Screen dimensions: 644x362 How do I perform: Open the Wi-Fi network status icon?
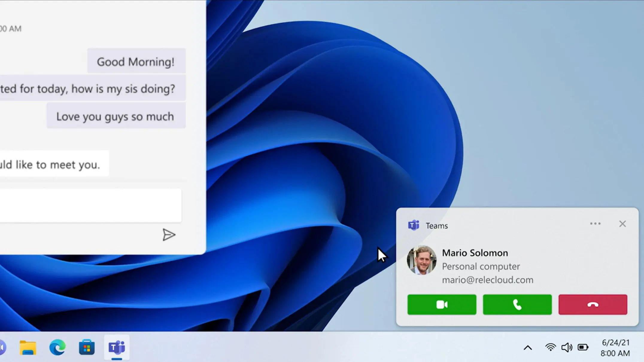[550, 347]
